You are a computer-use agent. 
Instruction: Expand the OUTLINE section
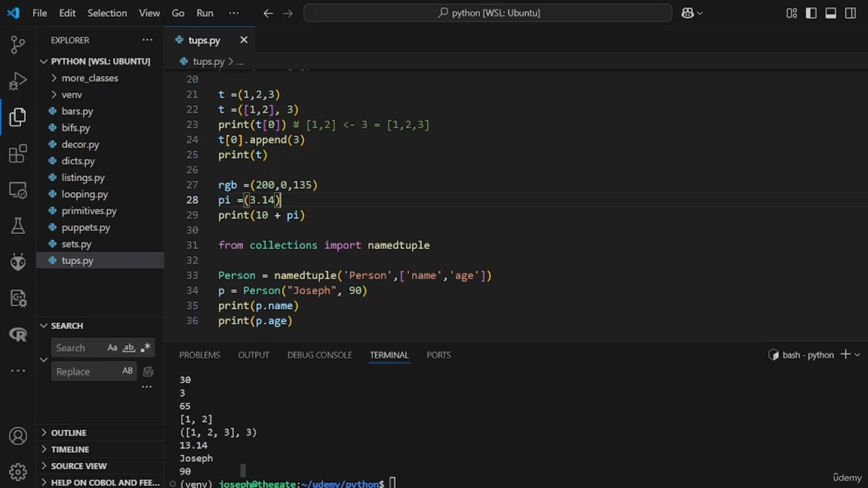point(100,432)
